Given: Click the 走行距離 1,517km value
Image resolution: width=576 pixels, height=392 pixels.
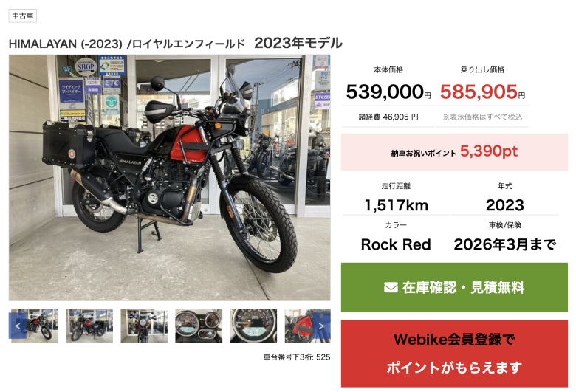Looking at the screenshot, I should coord(396,205).
